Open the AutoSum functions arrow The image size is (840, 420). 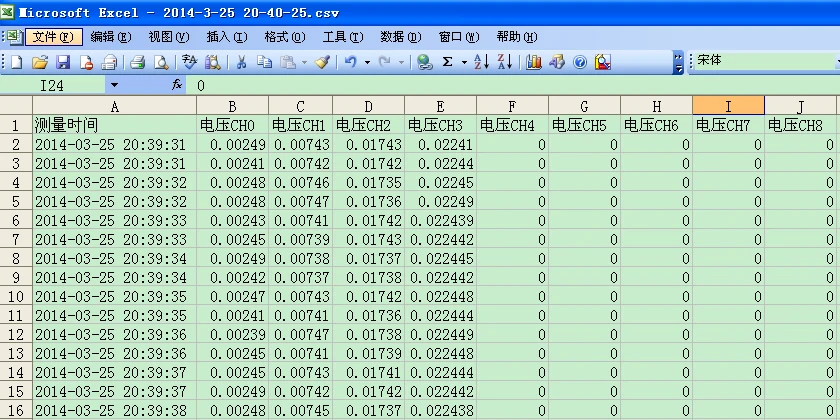pyautogui.click(x=464, y=62)
